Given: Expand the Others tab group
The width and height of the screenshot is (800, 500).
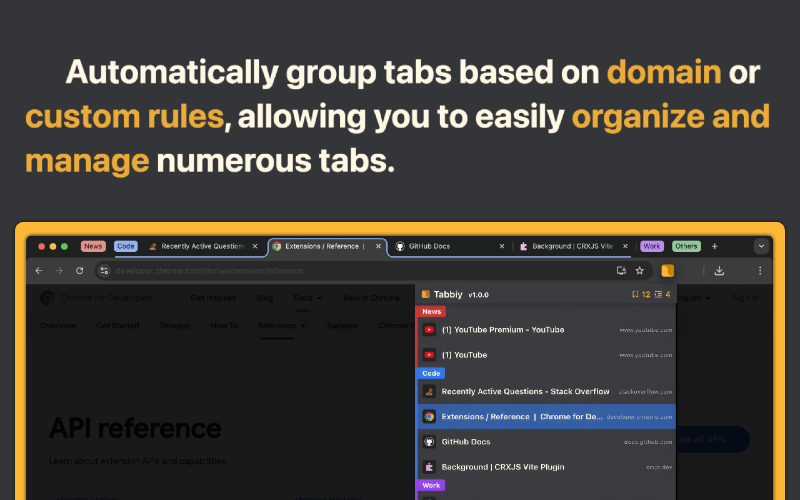Looking at the screenshot, I should pos(686,246).
